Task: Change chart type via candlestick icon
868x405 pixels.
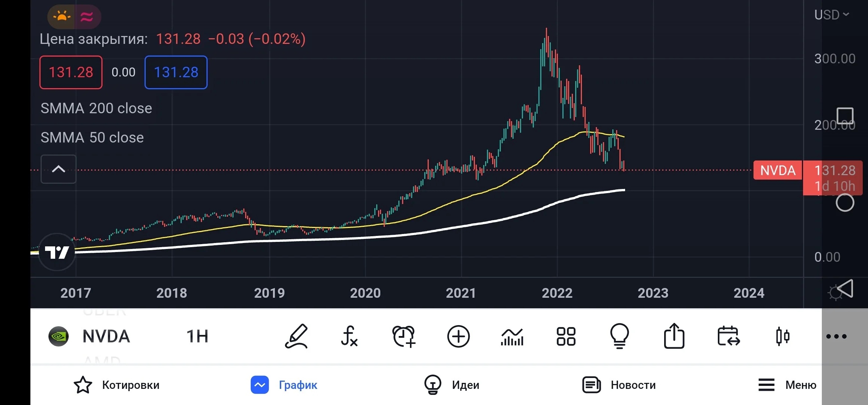Action: point(783,336)
